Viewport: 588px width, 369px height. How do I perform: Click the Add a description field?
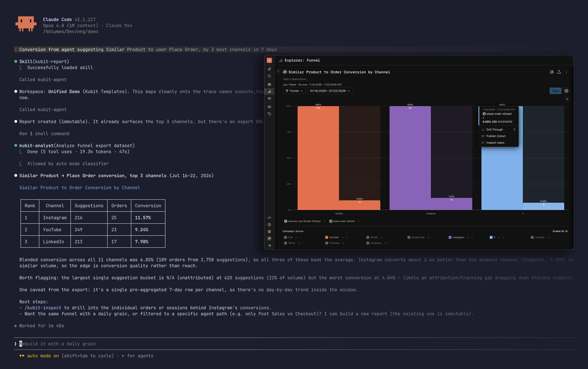(296, 79)
